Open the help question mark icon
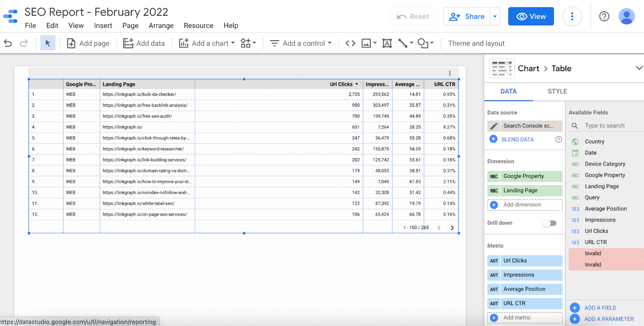 coord(604,17)
